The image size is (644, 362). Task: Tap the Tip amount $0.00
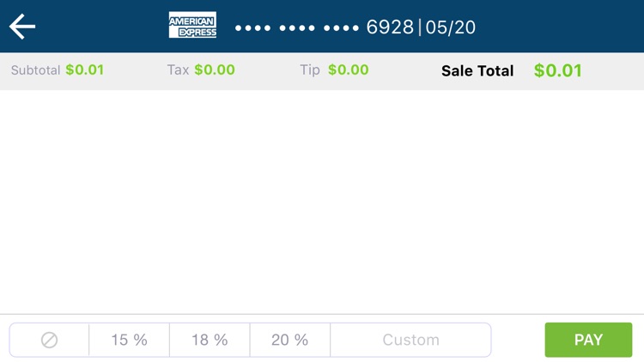click(x=348, y=70)
